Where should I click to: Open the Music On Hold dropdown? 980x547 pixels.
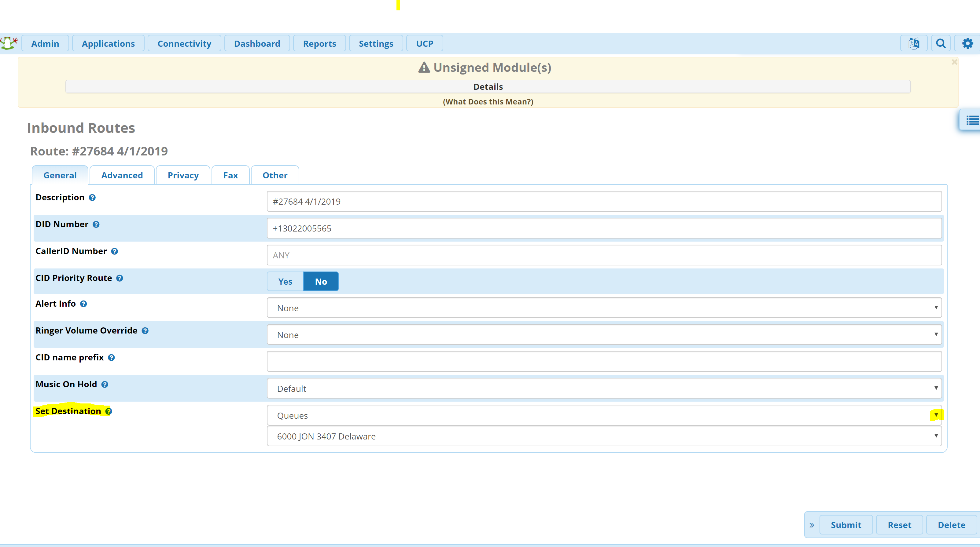(x=604, y=388)
